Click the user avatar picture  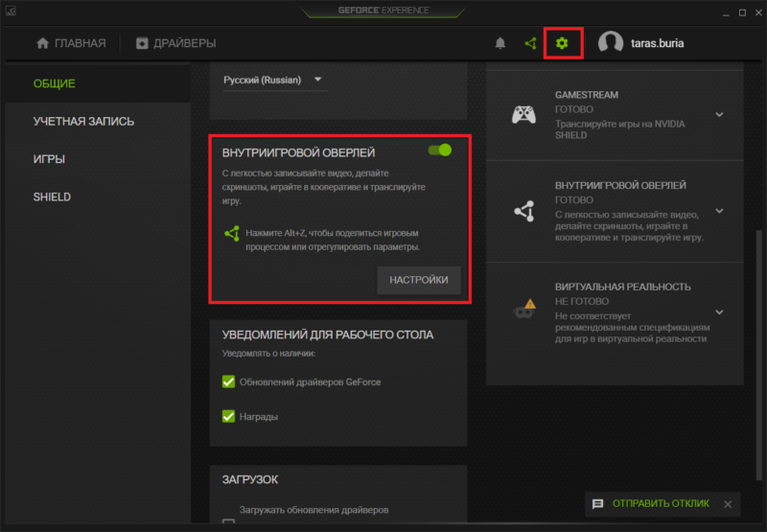611,42
